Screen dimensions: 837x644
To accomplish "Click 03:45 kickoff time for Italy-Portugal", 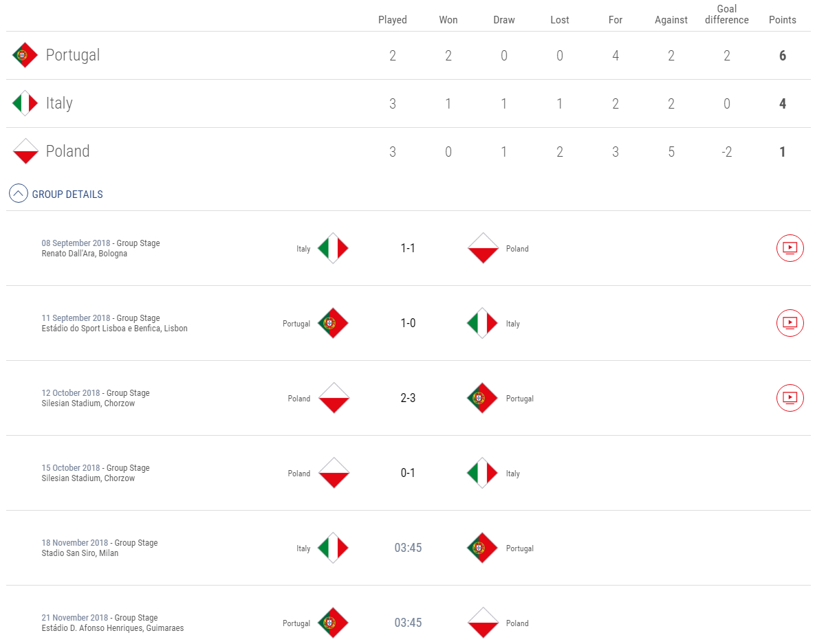I will (408, 548).
